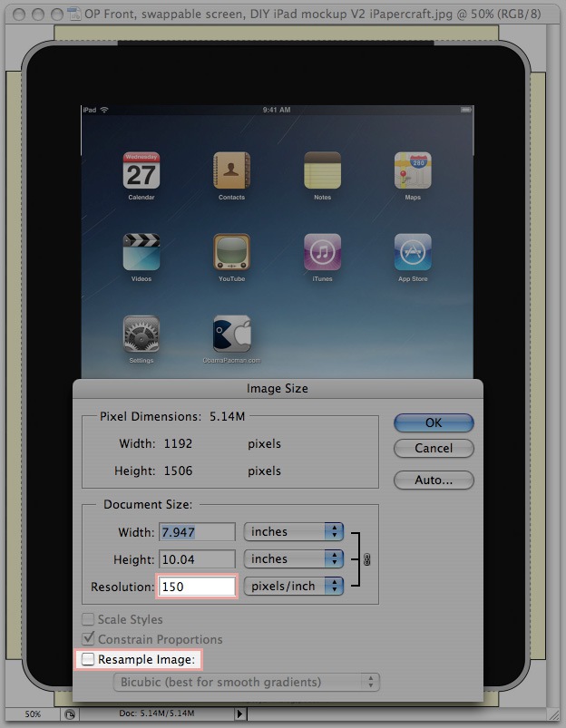This screenshot has width=566, height=728.
Task: Click the iTunes app icon
Action: point(322,252)
